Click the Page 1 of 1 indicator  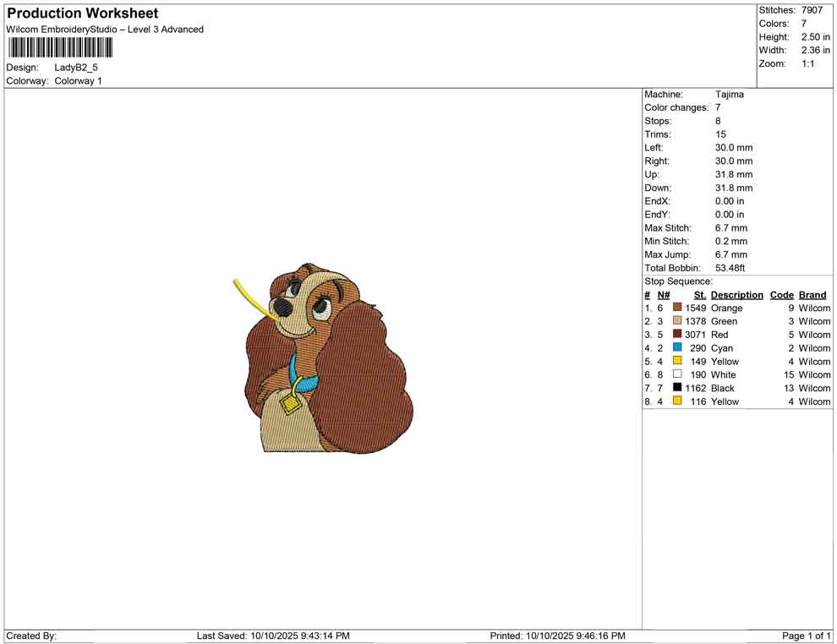pos(806,636)
